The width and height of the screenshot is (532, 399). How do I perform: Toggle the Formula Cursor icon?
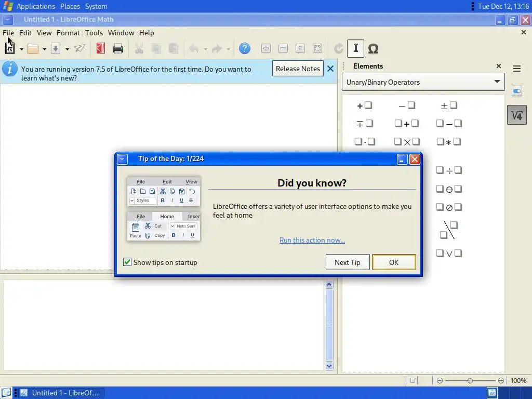tap(355, 48)
